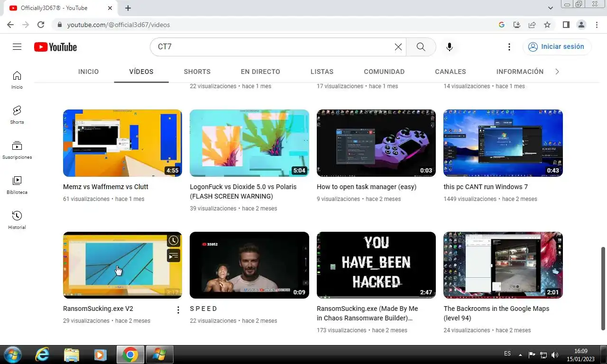Screen dimensions: 607x364
Task: Open S P E E D video title
Action: [203, 309]
